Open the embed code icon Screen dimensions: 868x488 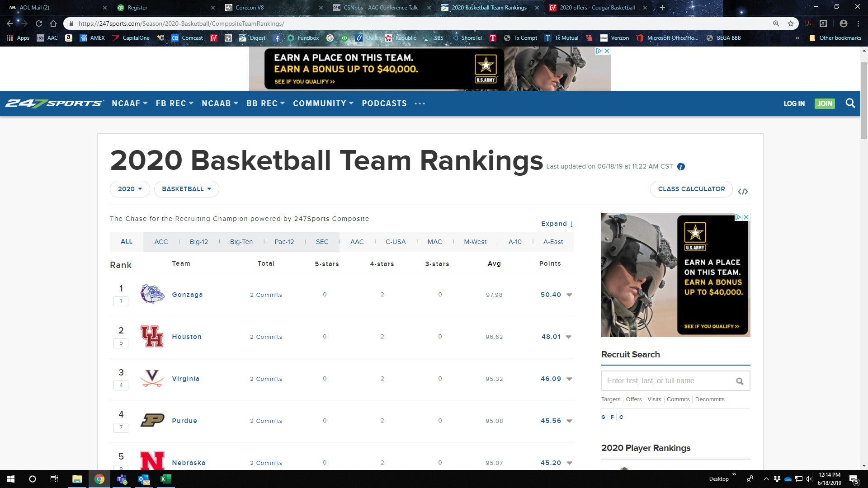point(743,192)
